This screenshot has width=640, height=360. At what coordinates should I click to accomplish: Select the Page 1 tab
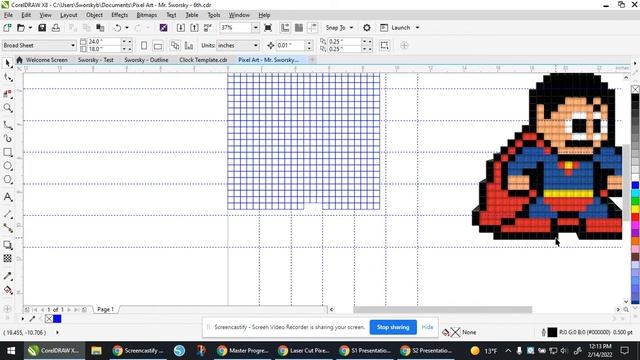105,310
